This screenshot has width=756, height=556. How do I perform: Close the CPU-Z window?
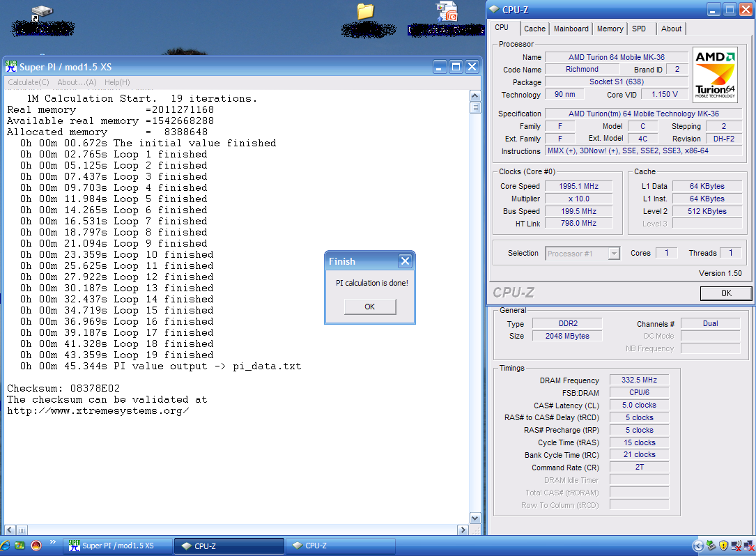746,9
